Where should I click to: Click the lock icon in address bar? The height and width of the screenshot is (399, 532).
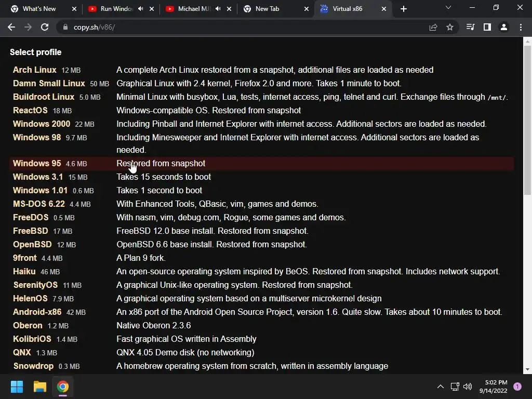65,27
